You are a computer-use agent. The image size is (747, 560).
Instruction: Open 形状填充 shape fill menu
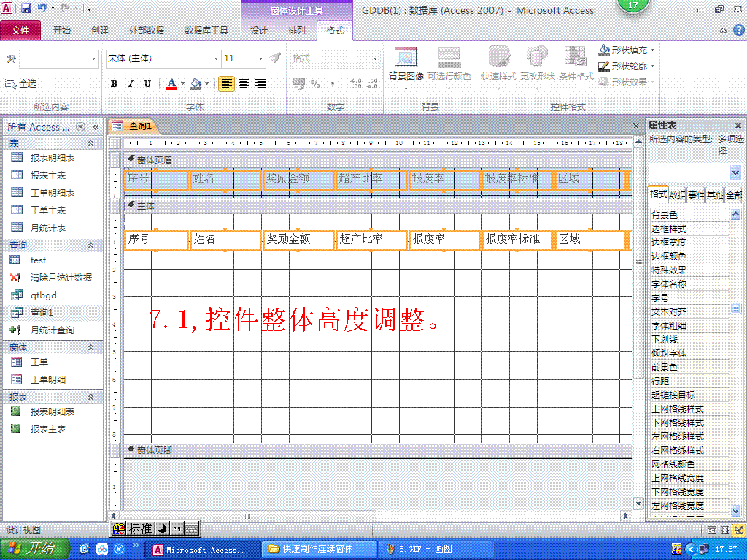627,50
